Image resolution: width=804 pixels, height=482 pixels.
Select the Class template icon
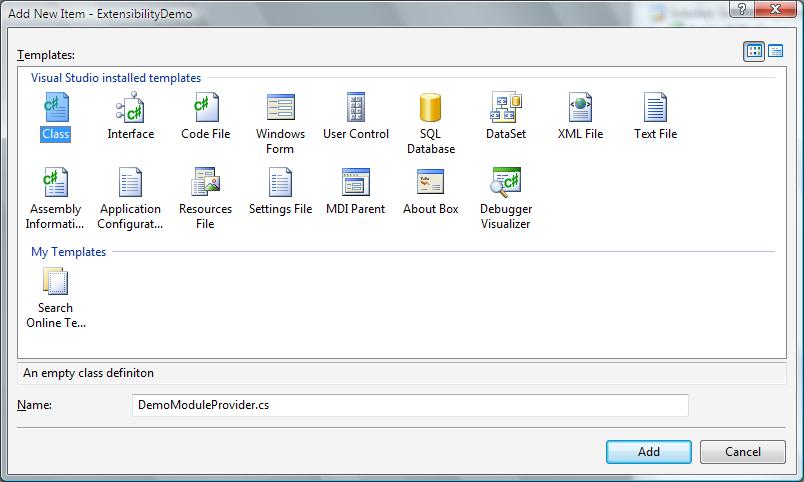click(55, 107)
